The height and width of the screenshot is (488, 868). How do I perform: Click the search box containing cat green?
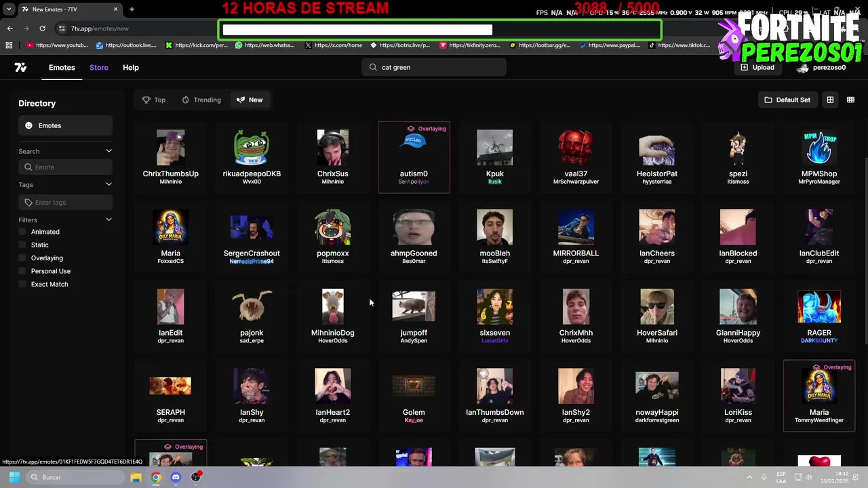click(434, 67)
